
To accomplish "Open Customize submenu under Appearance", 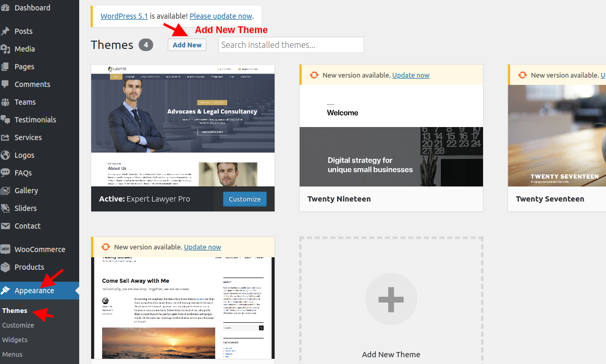I will [x=18, y=325].
